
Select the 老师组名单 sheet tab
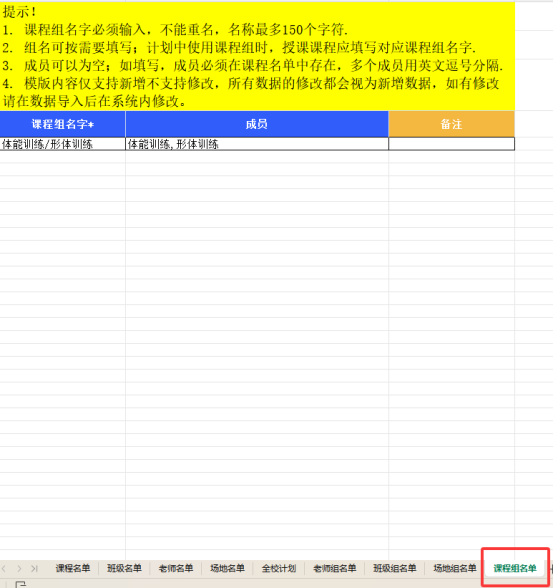[335, 568]
